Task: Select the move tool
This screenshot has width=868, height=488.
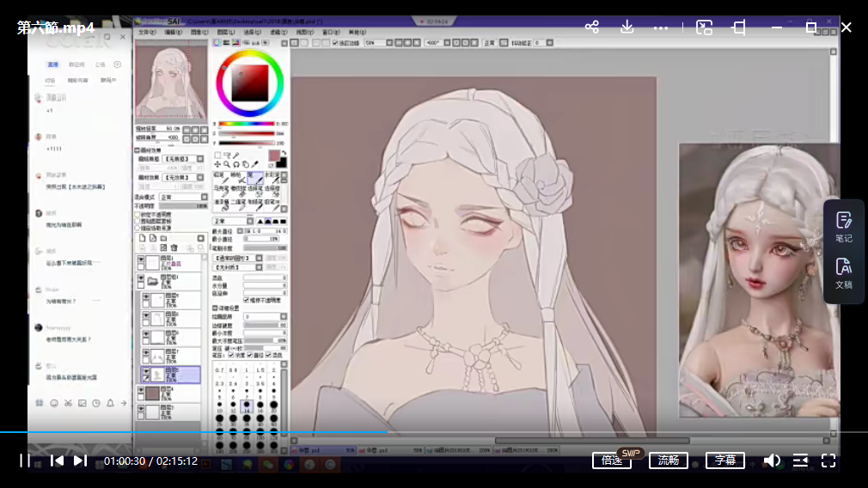Action: (x=217, y=164)
